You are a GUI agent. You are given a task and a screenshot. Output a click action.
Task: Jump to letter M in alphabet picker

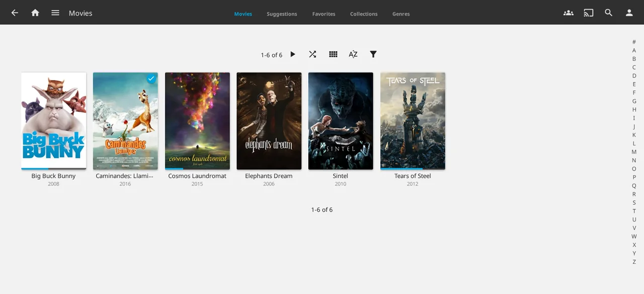[x=634, y=152]
